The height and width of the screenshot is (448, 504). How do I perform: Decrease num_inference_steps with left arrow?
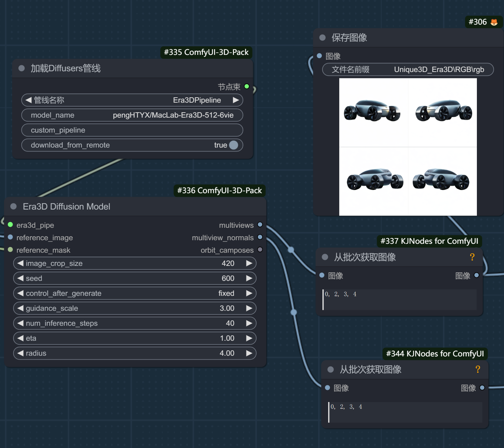coord(20,323)
